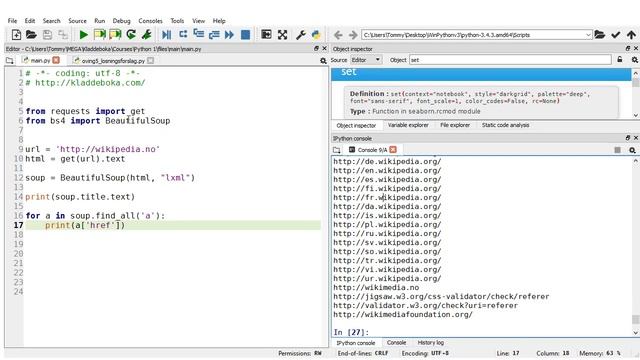
Task: Close oving5_losningsforslag.py tab
Action: (151, 60)
